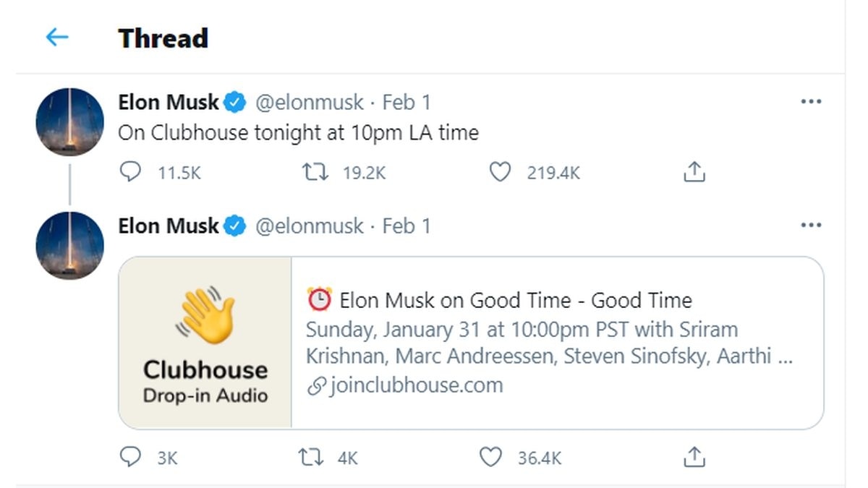This screenshot has height=488, width=868.
Task: Open more options on first tweet
Action: point(811,102)
